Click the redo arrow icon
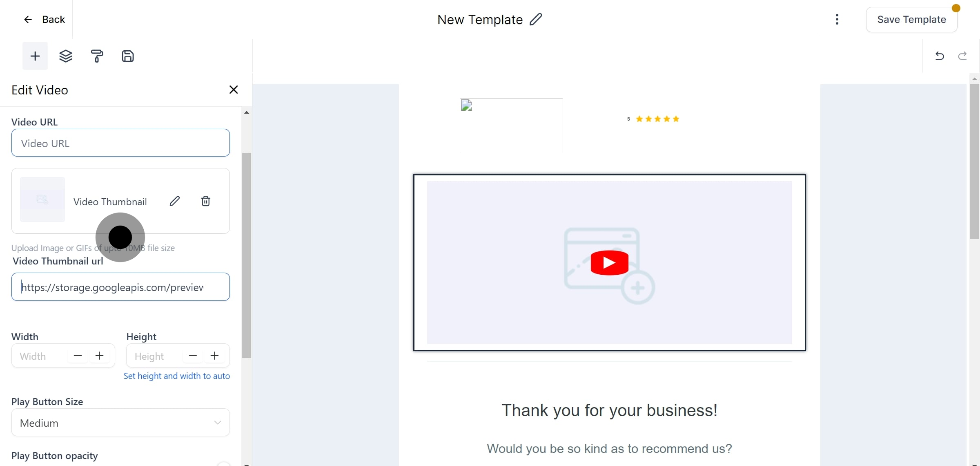The height and width of the screenshot is (466, 980). coord(962,56)
